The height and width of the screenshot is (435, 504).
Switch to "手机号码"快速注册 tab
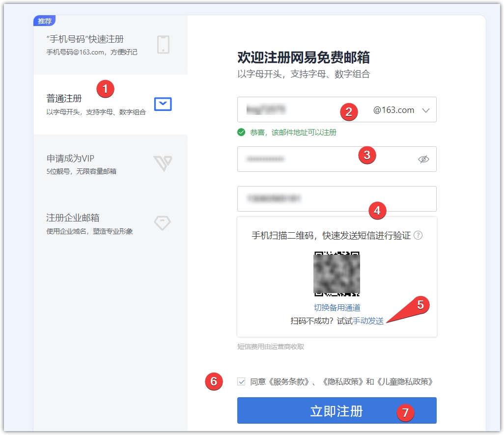[84, 39]
